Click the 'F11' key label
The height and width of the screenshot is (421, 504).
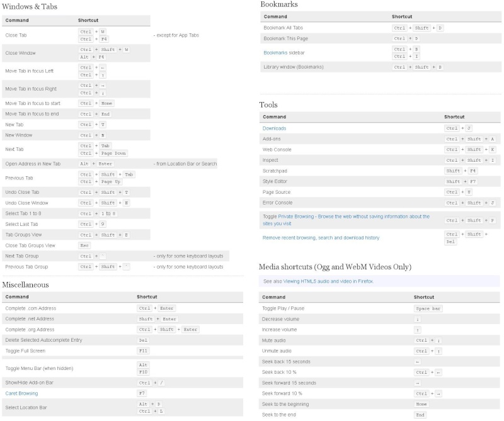coord(143,351)
